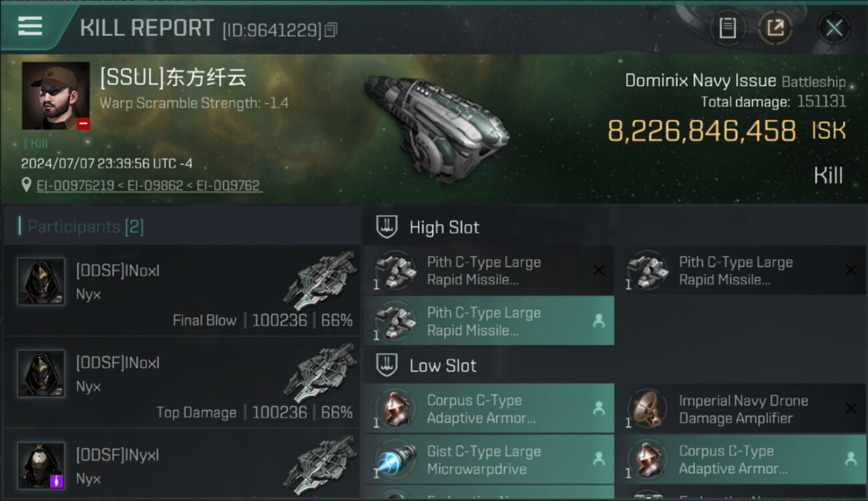This screenshot has width=868, height=501.
Task: Open the clipboard report icon
Action: click(727, 28)
